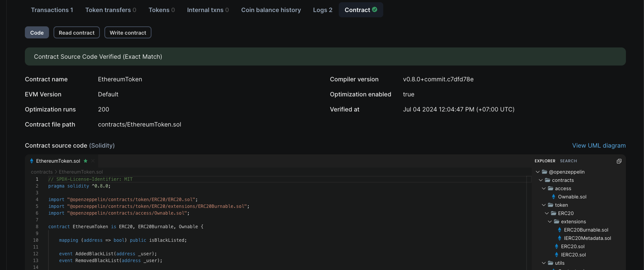Click the ERC20 folder icon
This screenshot has width=644, height=270.
pyautogui.click(x=554, y=213)
